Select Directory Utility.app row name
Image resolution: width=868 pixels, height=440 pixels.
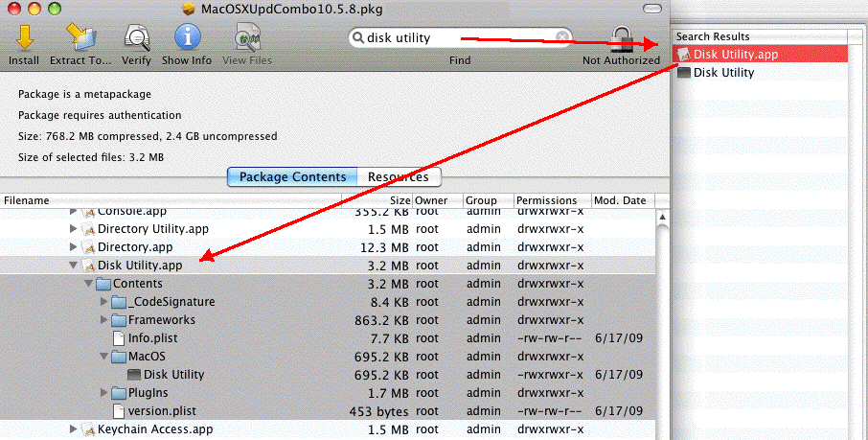(x=152, y=228)
